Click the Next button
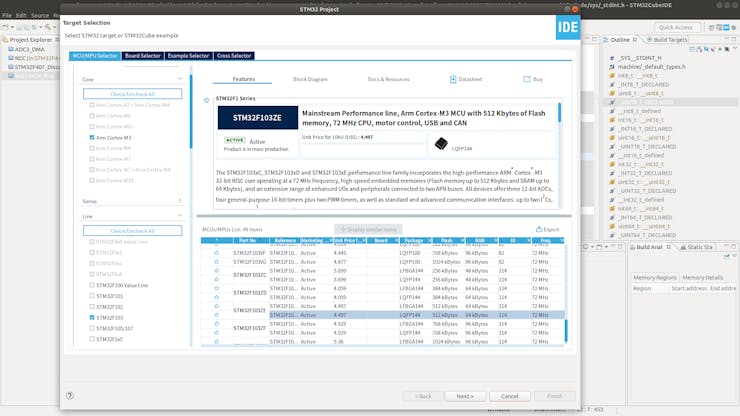The width and height of the screenshot is (740, 416). point(465,396)
